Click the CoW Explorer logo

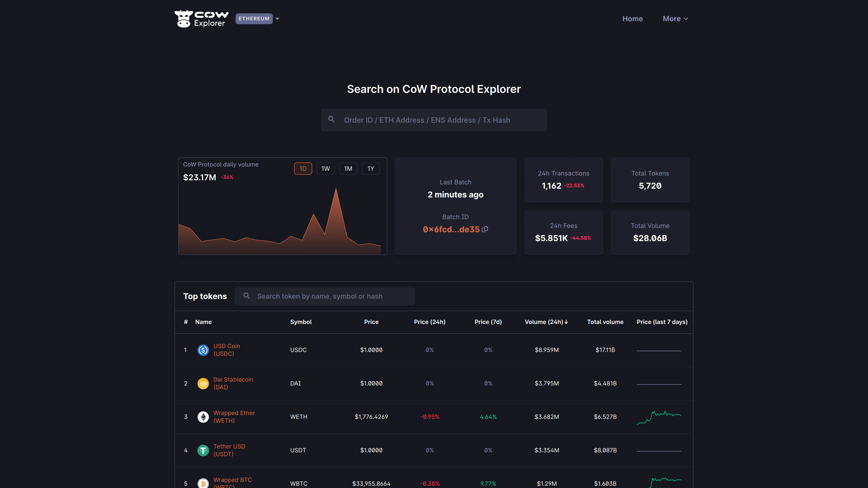click(201, 19)
